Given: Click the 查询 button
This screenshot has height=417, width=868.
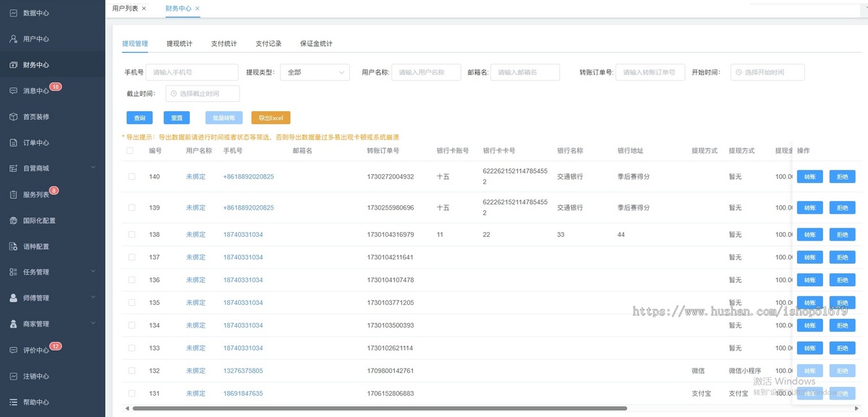Looking at the screenshot, I should [x=140, y=118].
